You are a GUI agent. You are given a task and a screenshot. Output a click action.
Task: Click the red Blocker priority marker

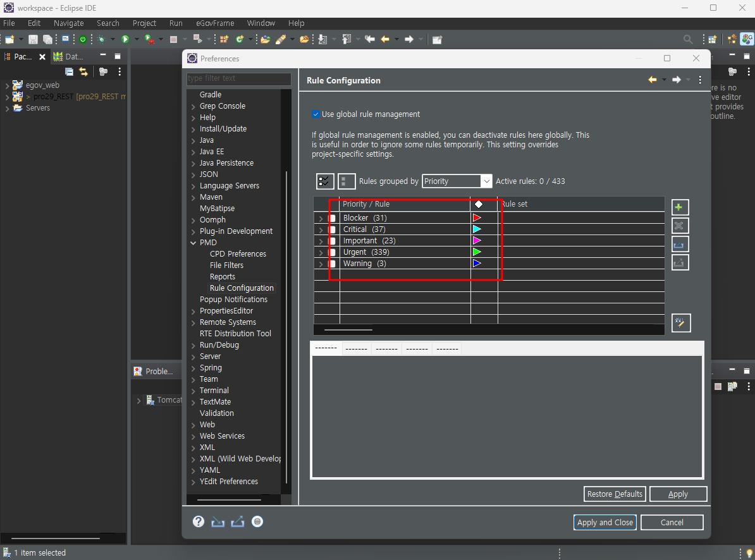pos(477,218)
